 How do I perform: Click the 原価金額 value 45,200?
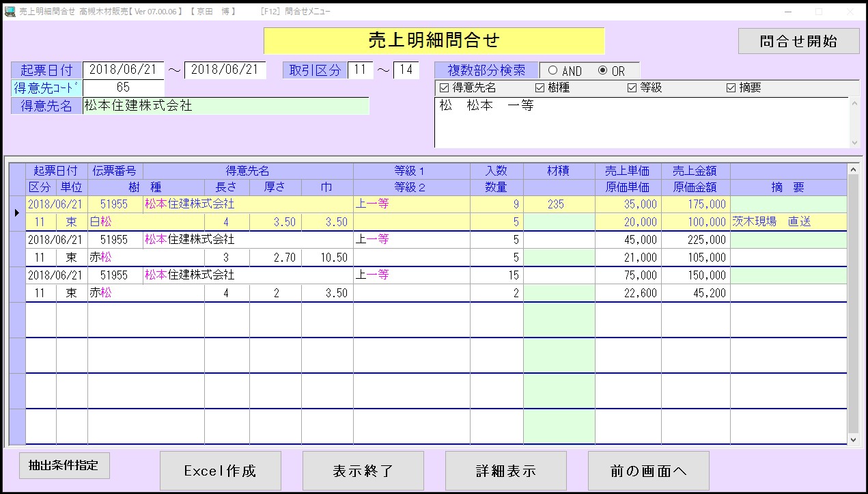coord(695,293)
